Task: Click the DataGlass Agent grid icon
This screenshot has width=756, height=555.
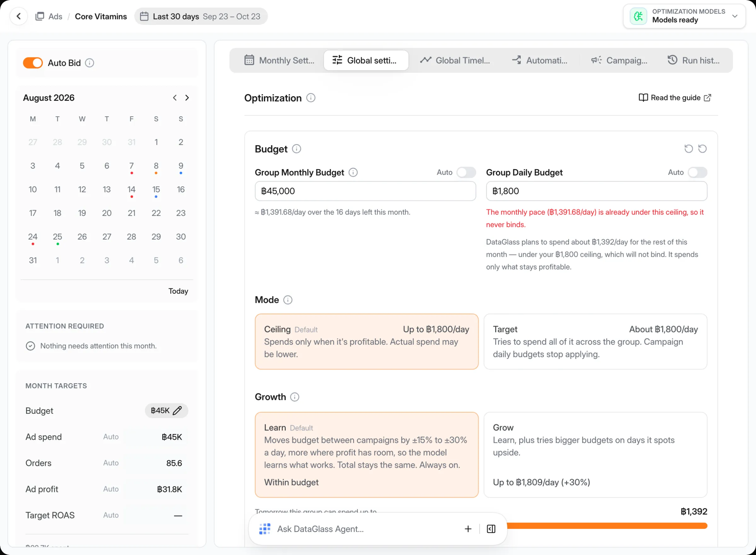Action: [x=265, y=529]
